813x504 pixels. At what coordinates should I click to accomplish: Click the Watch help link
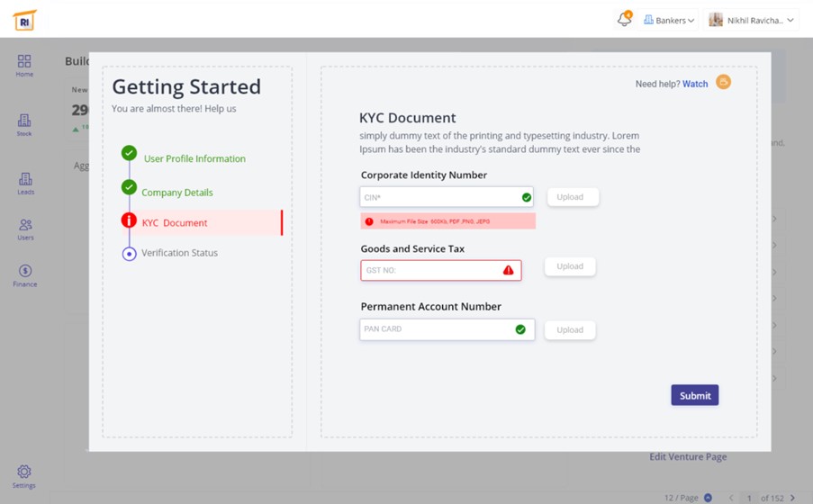[x=695, y=84]
